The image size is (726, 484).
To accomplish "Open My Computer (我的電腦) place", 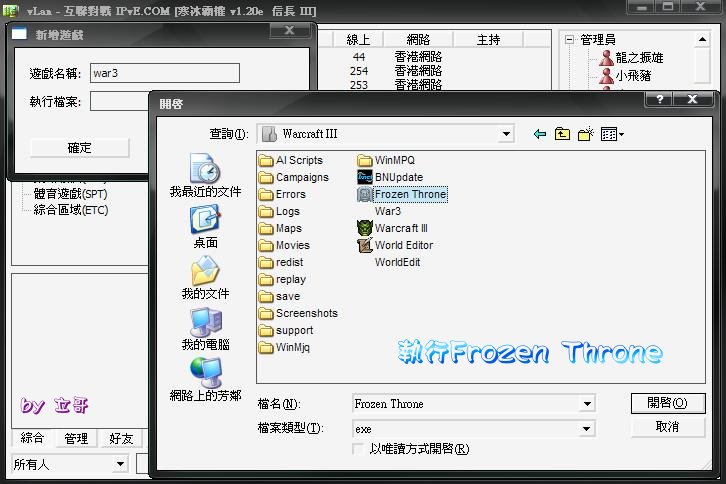I will (x=205, y=329).
